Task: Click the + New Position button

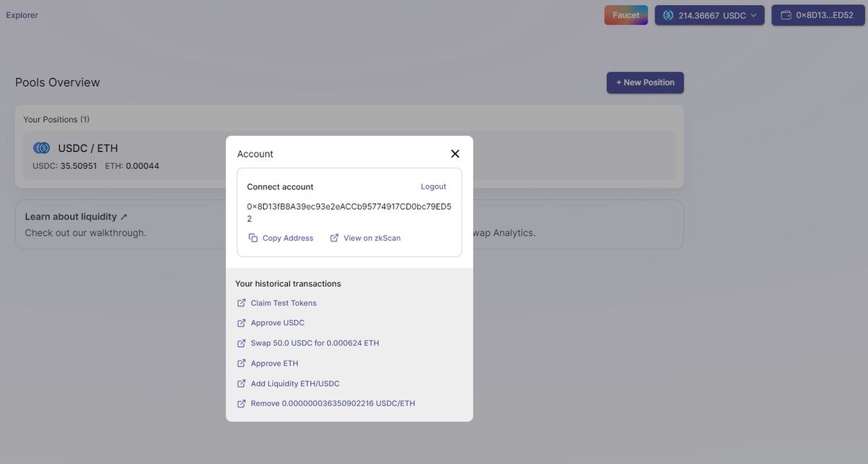Action: [x=645, y=82]
